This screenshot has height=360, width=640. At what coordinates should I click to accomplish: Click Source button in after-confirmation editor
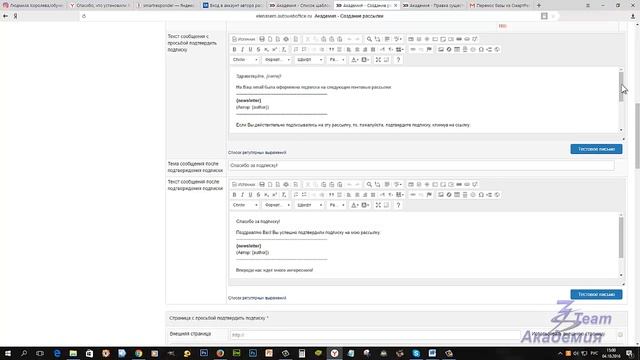click(244, 184)
